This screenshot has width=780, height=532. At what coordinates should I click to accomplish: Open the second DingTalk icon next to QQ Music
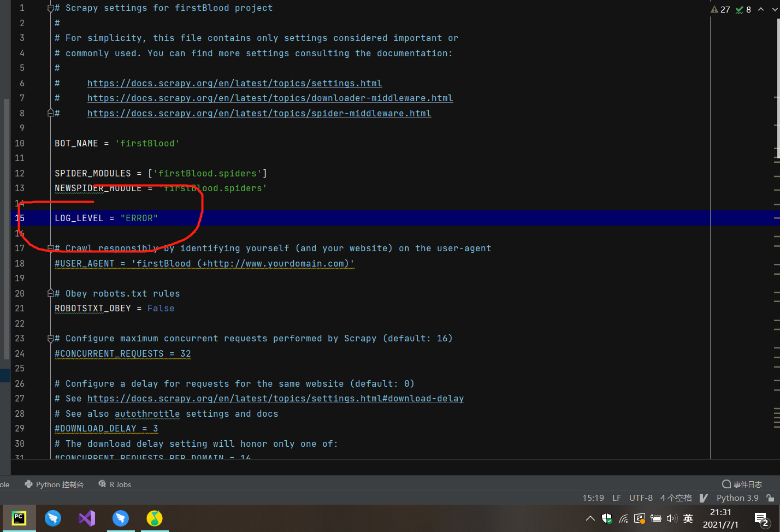(121, 518)
